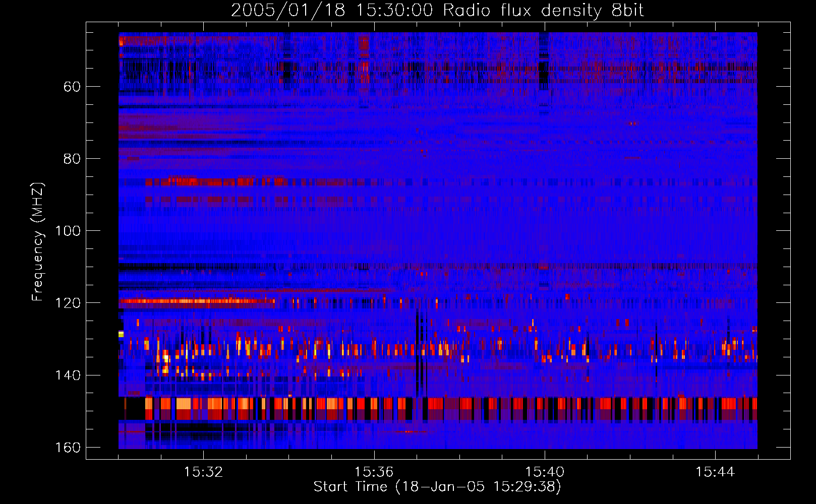Click the 140 frequency tick label

pyautogui.click(x=68, y=375)
